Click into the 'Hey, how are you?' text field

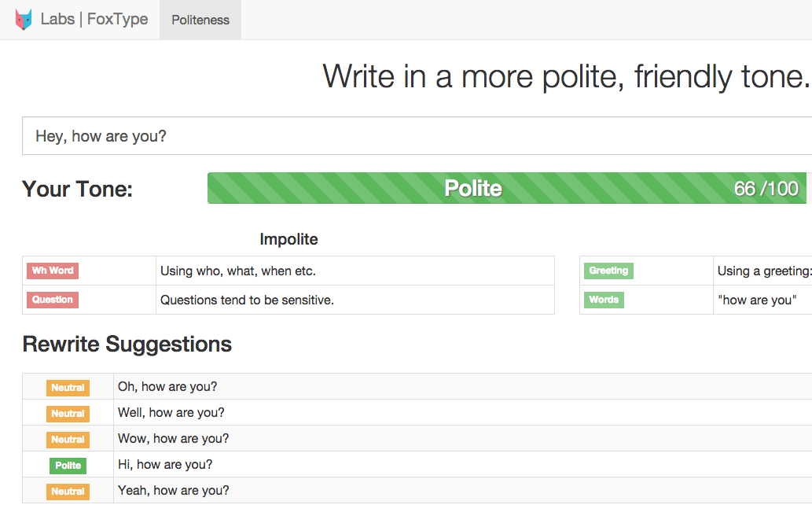tap(417, 136)
